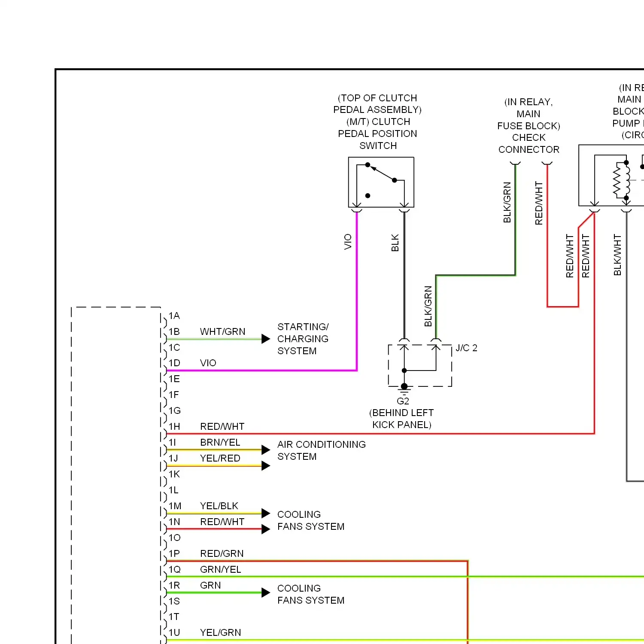Select the 'AIR CONDITIONING SYSTEM' label
The height and width of the screenshot is (644, 644).
(322, 450)
